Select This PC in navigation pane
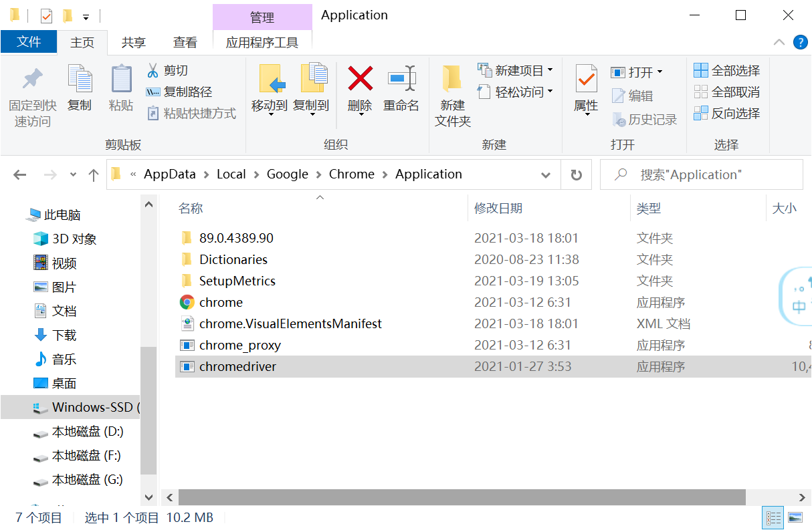Screen dimensions: 812x530 [54, 215]
